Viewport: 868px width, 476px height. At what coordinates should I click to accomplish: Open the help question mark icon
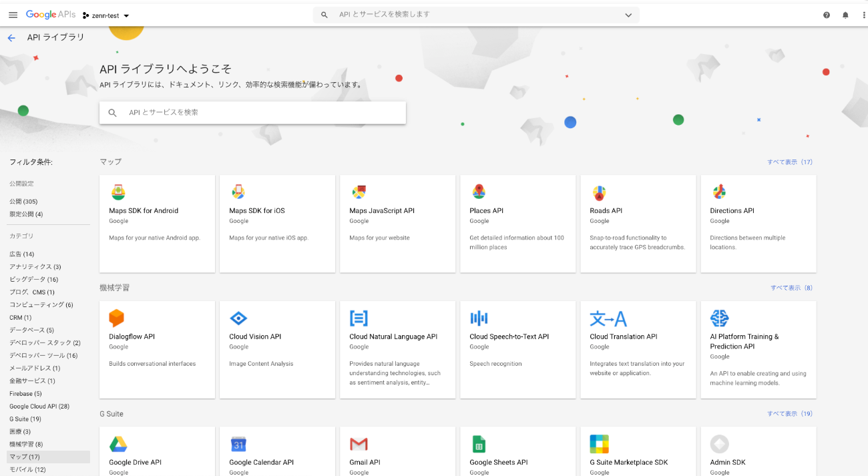(827, 15)
